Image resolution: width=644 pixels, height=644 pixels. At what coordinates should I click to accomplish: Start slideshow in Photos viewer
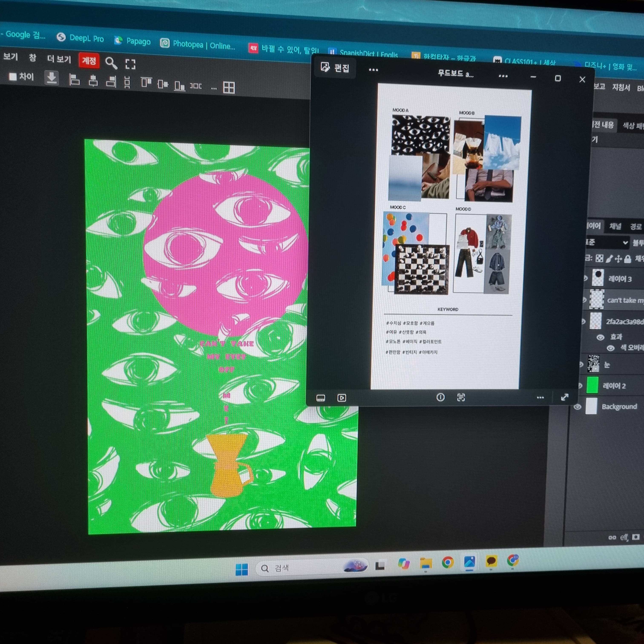coord(342,398)
